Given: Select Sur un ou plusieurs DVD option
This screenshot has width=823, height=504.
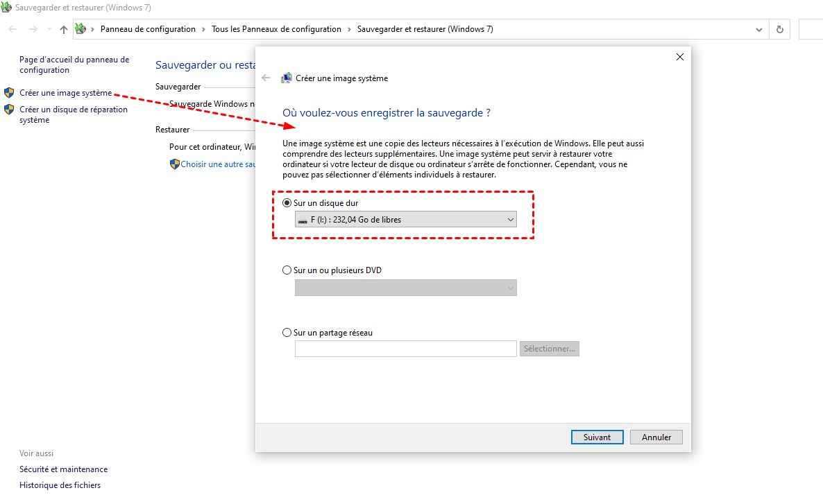Looking at the screenshot, I should [x=332, y=270].
